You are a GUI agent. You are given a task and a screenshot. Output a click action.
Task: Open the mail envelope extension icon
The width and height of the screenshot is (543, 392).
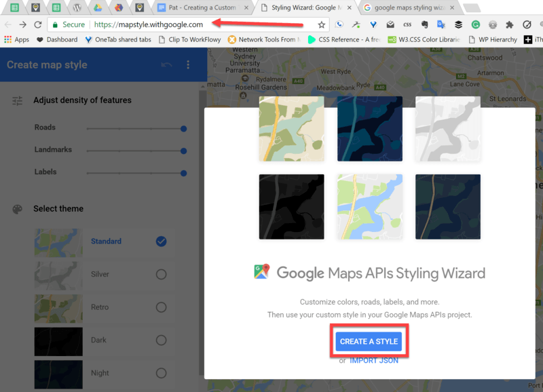click(390, 24)
